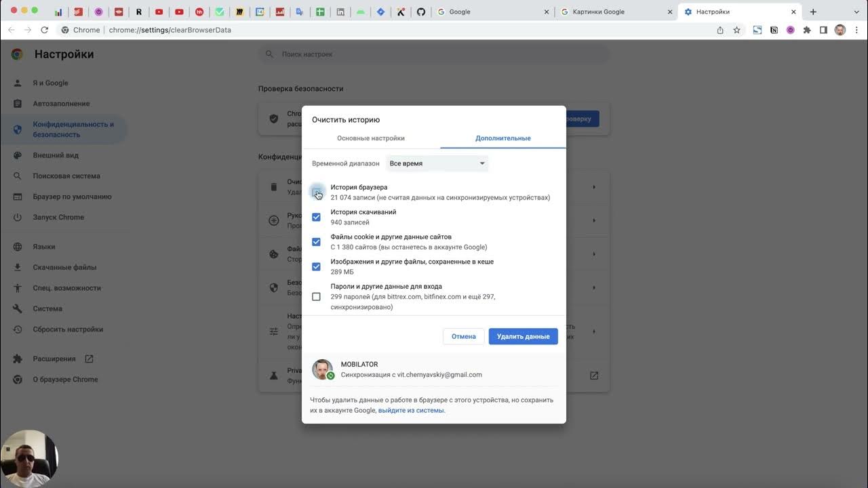This screenshot has height=488, width=868.
Task: Click the share page icon in address bar
Action: [x=720, y=30]
